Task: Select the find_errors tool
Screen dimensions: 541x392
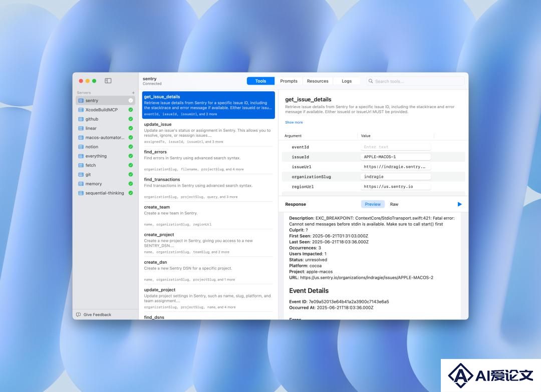Action: 208,160
